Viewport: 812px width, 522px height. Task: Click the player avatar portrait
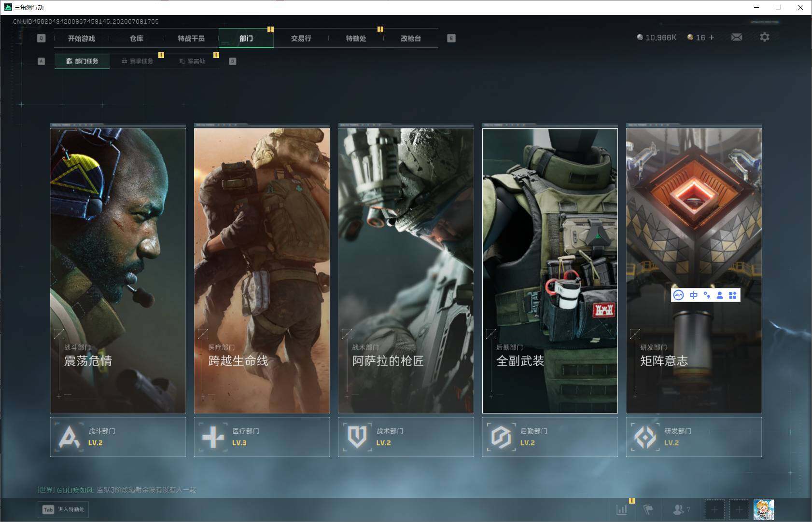click(x=763, y=509)
